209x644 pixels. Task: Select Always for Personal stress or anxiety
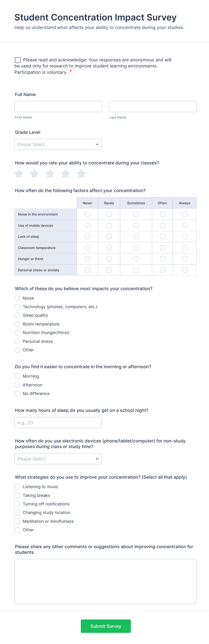[x=184, y=270]
